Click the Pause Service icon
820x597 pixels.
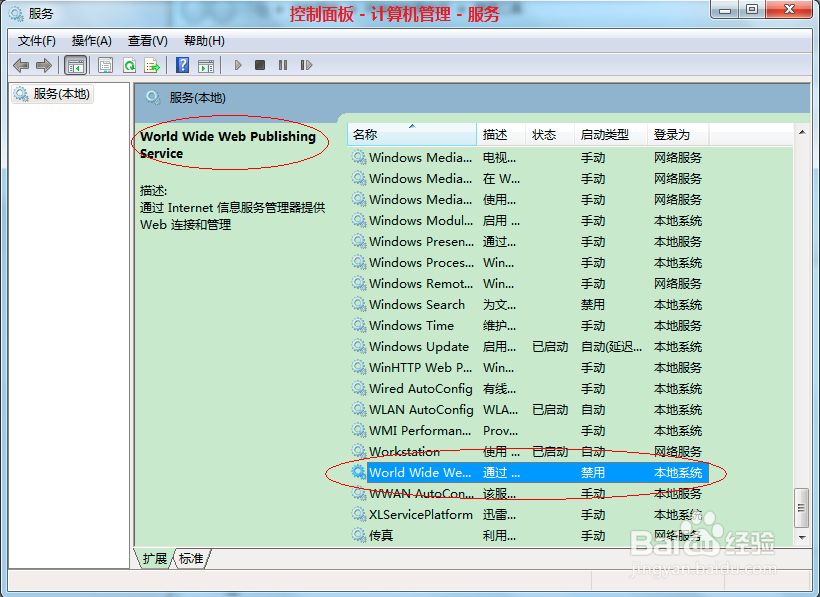tap(283, 65)
